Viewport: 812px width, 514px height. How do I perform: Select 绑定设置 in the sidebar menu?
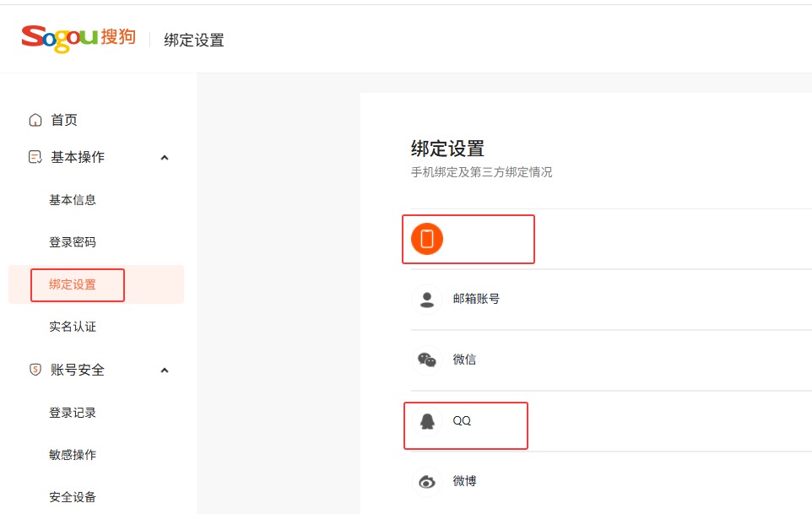pos(73,284)
